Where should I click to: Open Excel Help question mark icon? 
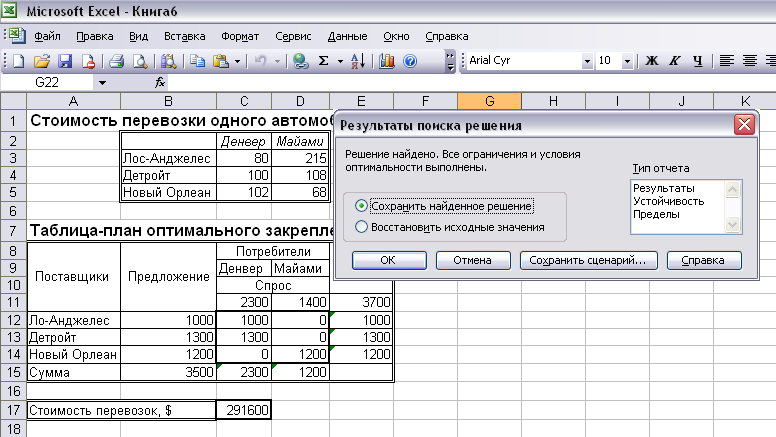[x=410, y=61]
